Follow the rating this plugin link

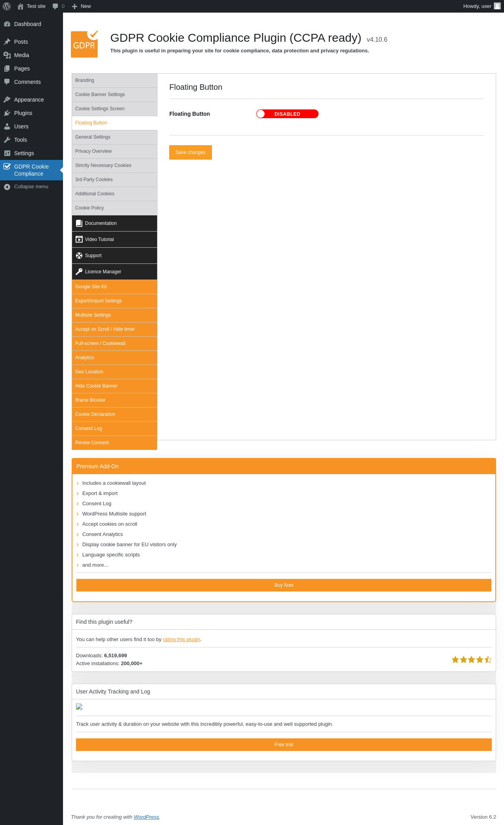click(182, 640)
